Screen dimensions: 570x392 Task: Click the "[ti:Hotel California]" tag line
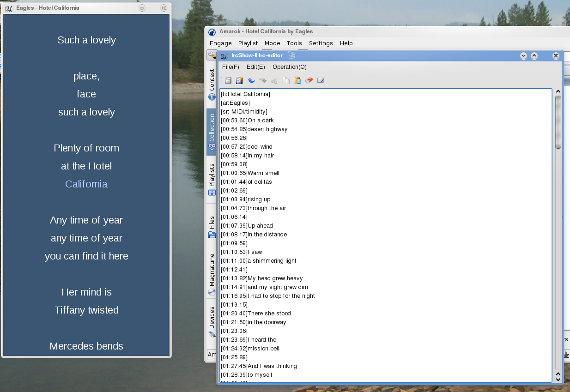(245, 94)
